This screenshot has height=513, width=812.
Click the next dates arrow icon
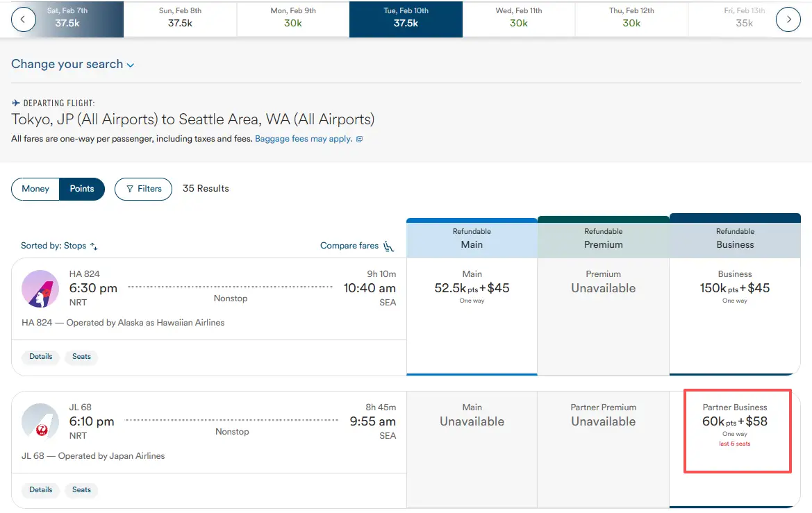pyautogui.click(x=788, y=19)
